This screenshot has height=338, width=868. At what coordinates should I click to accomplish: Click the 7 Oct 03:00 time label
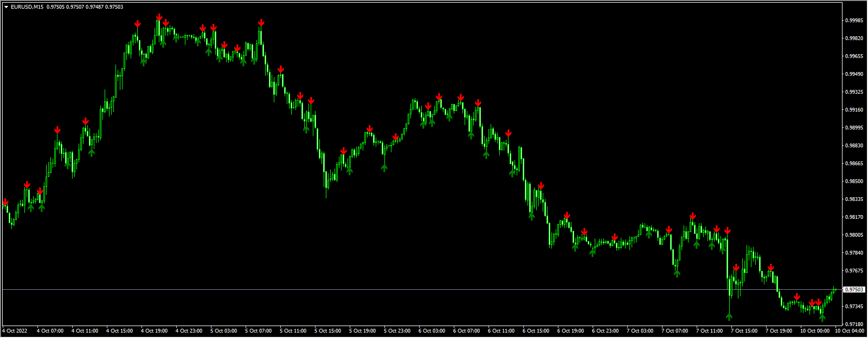(640, 331)
